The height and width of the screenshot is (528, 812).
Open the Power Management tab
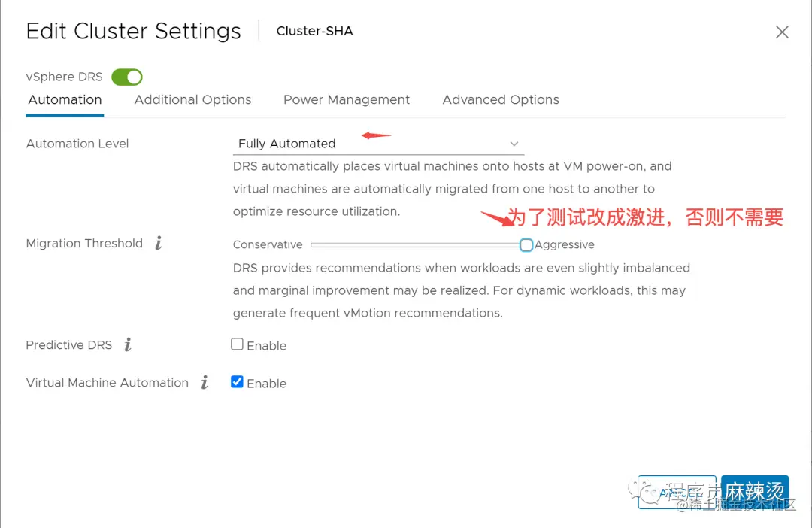tap(347, 99)
